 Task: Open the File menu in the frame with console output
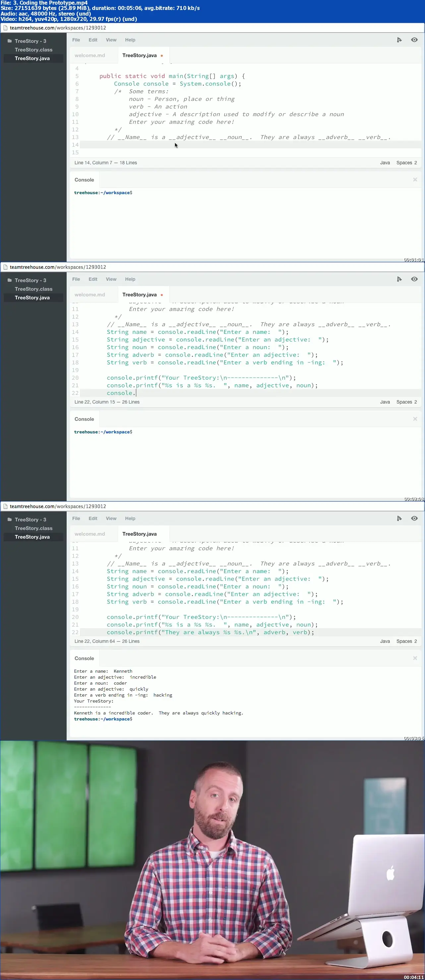pyautogui.click(x=76, y=518)
